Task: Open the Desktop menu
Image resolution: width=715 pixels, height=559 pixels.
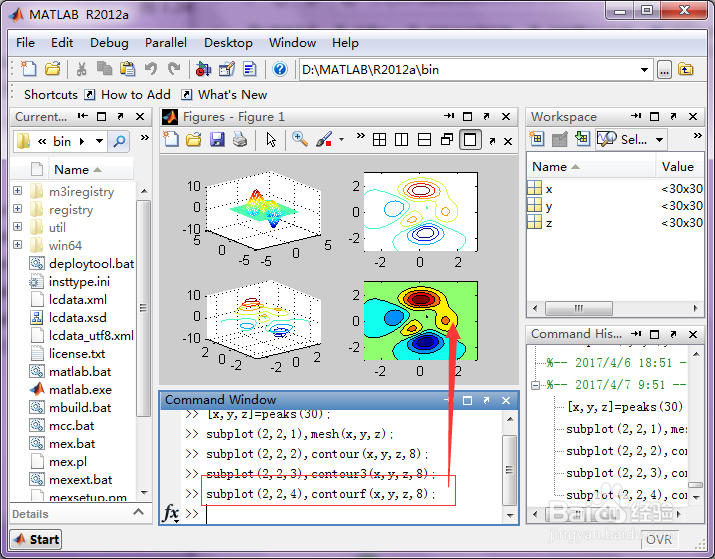Action: coord(228,43)
